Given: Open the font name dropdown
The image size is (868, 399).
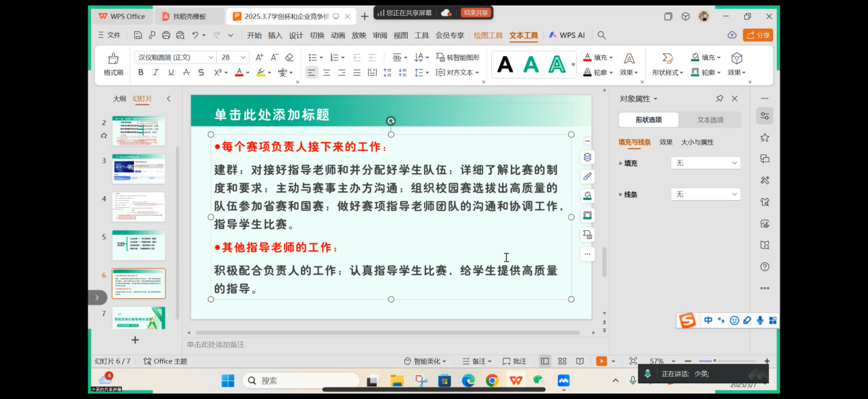Looking at the screenshot, I should 211,57.
